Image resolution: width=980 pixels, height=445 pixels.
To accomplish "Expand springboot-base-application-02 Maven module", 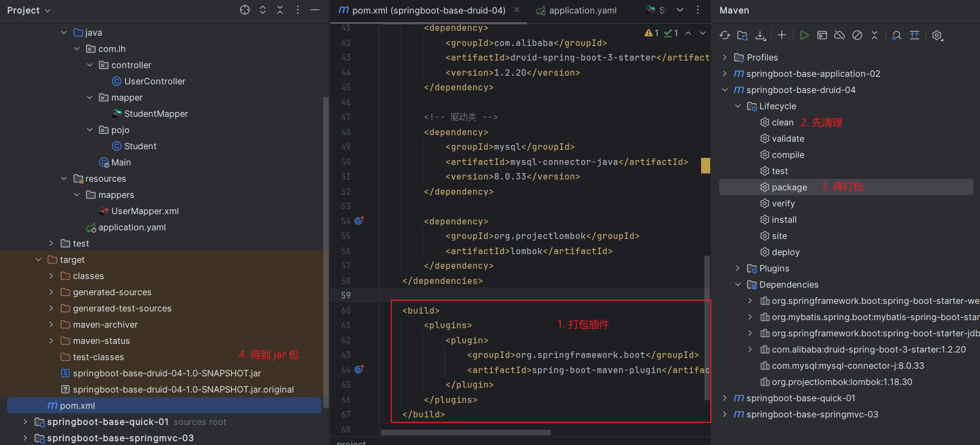I will point(725,74).
